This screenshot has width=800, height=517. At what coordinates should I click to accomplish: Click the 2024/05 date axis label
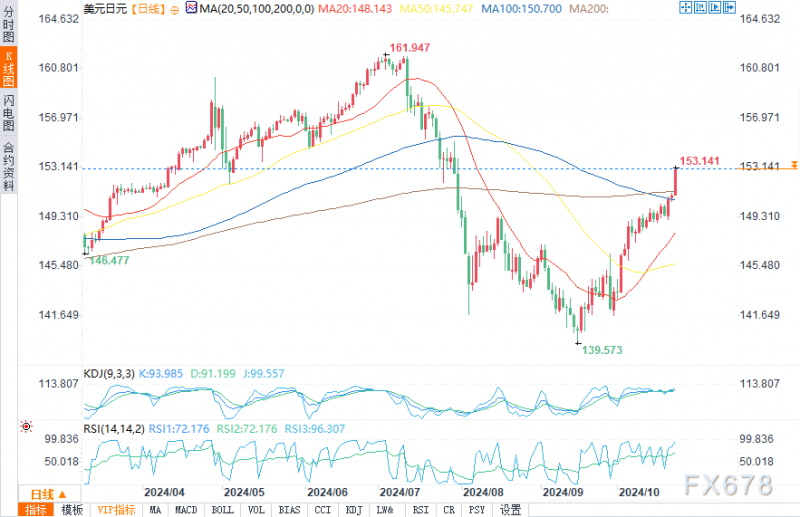click(x=244, y=493)
